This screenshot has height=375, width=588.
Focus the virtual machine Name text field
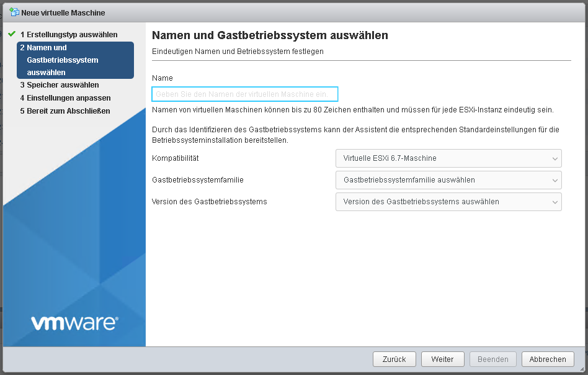(245, 94)
